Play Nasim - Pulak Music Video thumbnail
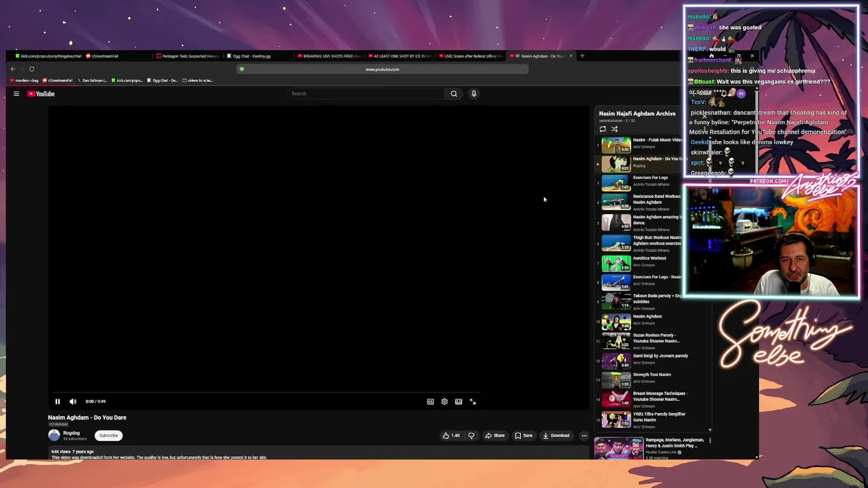The height and width of the screenshot is (488, 868). click(616, 145)
